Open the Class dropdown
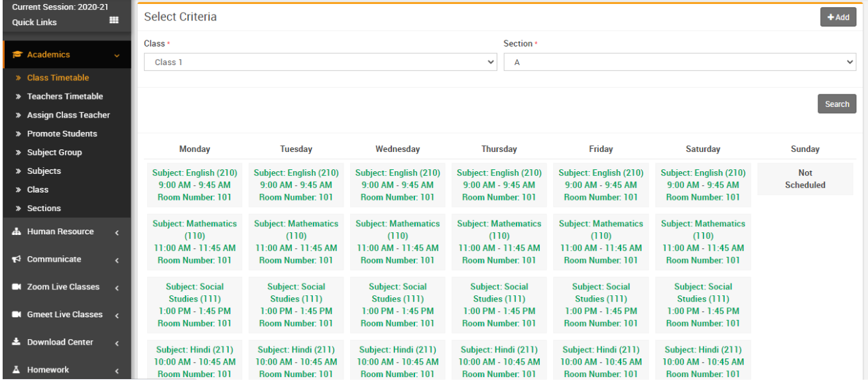Viewport: 868px width, 385px height. coord(320,62)
